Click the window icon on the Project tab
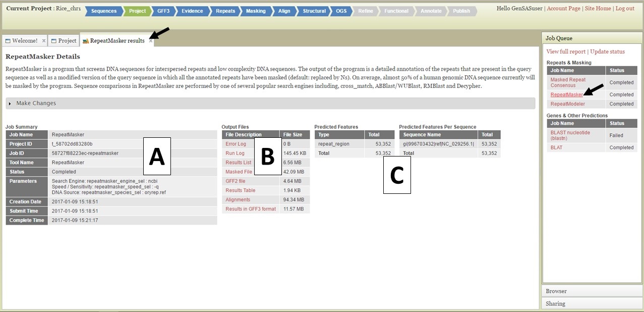 click(53, 41)
